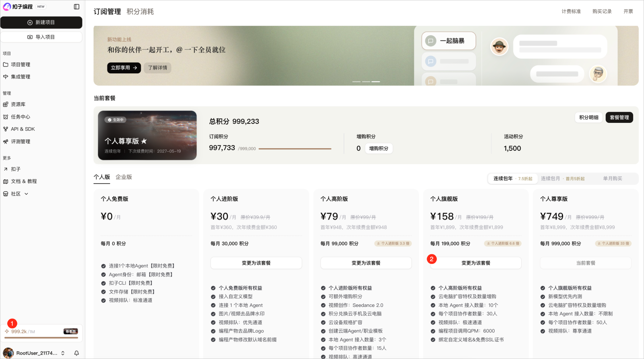Click the API & SDK icon
This screenshot has width=644, height=359.
coord(6,129)
